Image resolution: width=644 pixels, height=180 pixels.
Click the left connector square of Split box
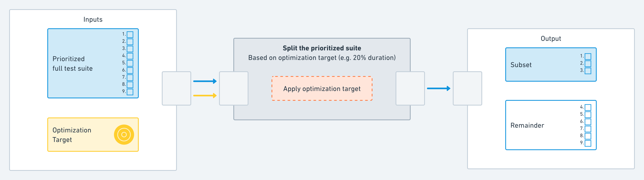point(234,88)
